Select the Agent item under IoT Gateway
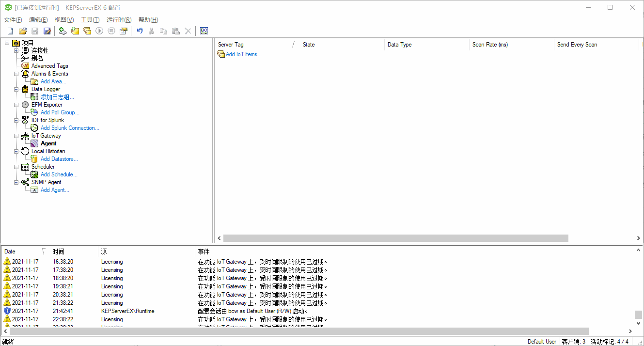644x346 pixels. point(48,143)
